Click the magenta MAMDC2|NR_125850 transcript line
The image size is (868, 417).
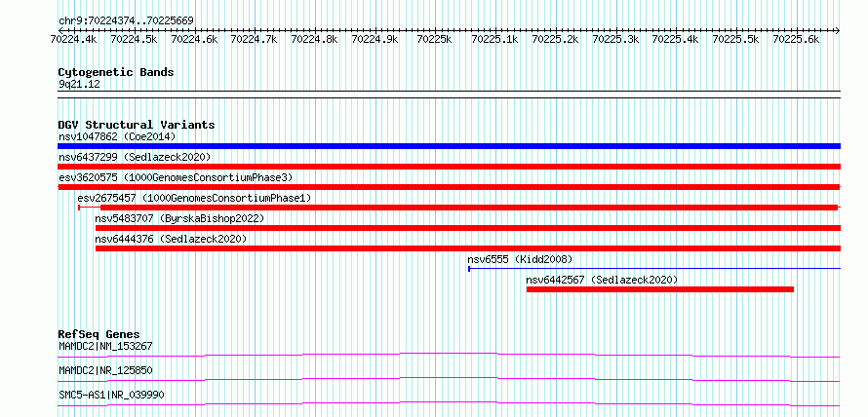click(449, 379)
